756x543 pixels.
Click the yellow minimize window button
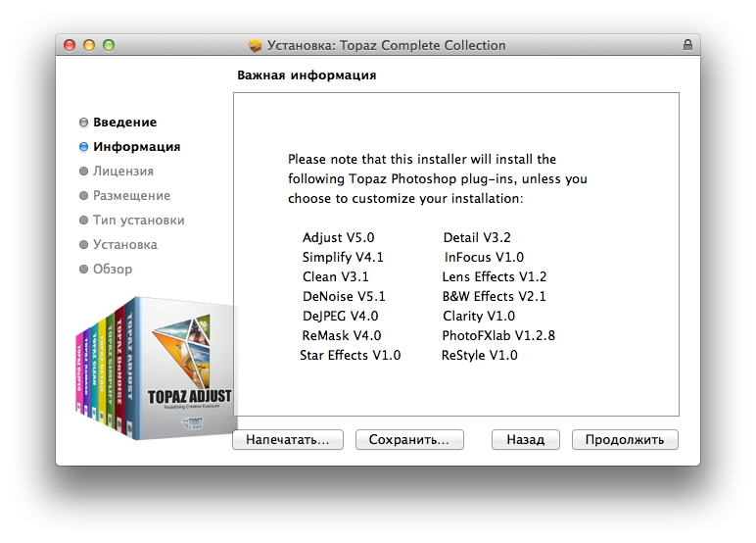click(x=89, y=45)
